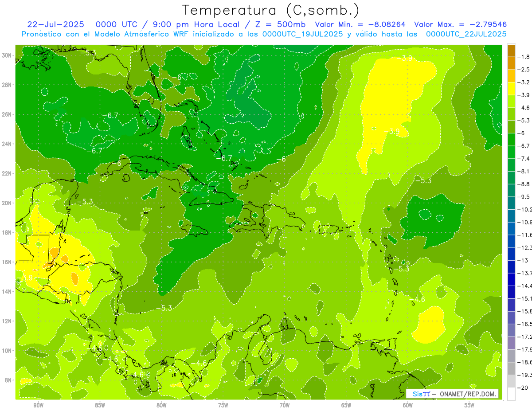Click the scale swatch between -7.4 and -8.1
The image size is (532, 411).
click(x=511, y=165)
